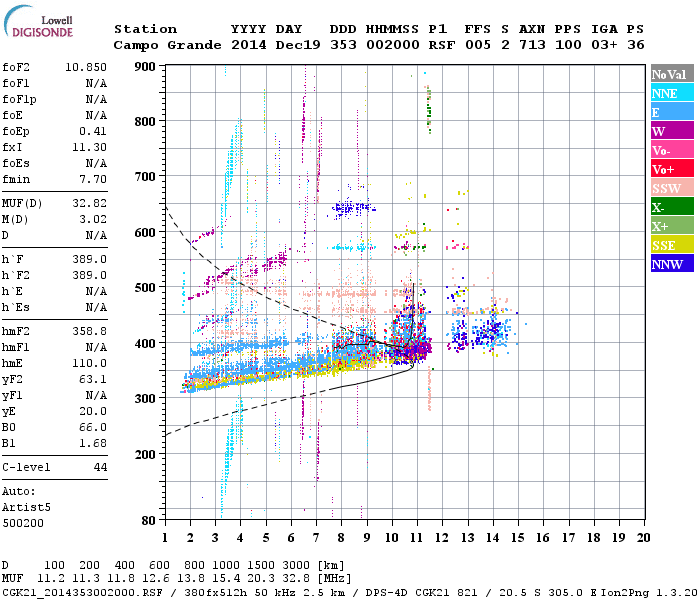700x600 pixels.
Task: Click the 80 km height axis label
Action: pos(149,521)
